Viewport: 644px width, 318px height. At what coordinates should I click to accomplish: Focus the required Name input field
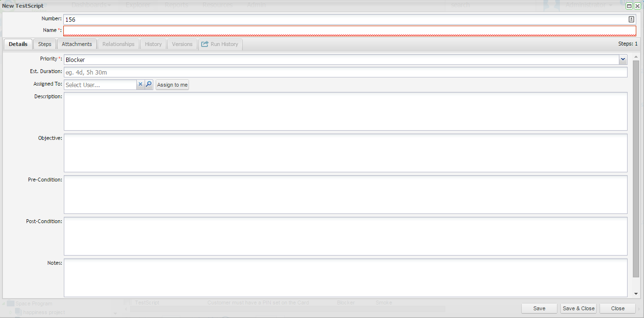coord(349,30)
